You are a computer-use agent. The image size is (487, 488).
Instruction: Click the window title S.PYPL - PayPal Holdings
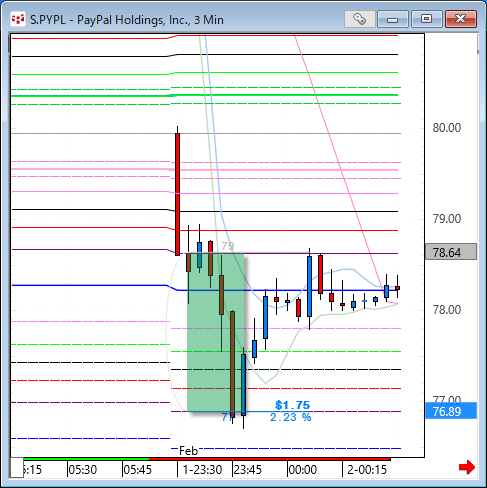tap(127, 20)
